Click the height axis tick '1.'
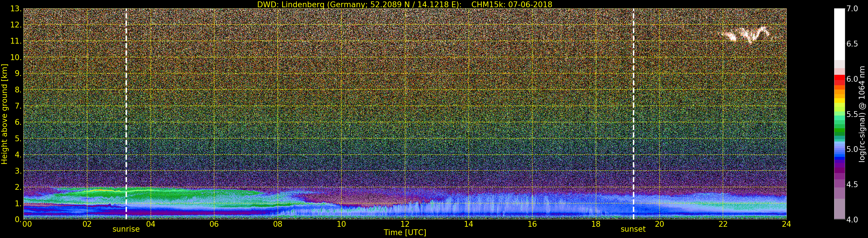Image resolution: width=868 pixels, height=238 pixels. (x=18, y=203)
